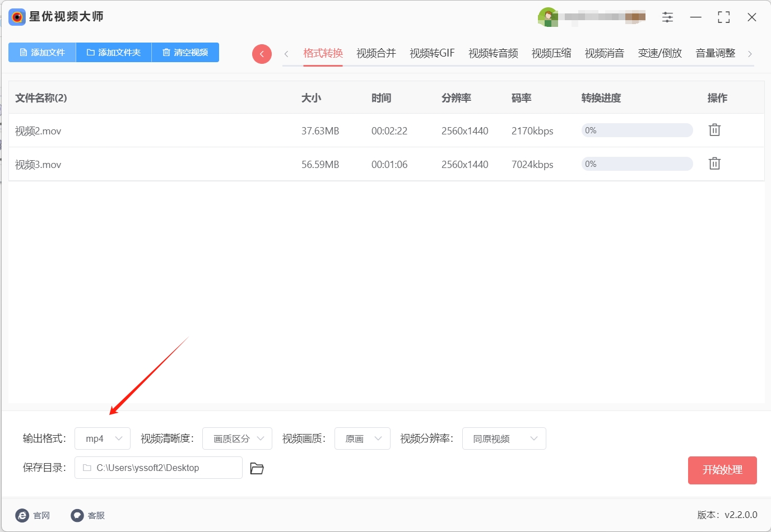This screenshot has height=532, width=771.
Task: Click 清空视频 to clear the list
Action: point(185,52)
